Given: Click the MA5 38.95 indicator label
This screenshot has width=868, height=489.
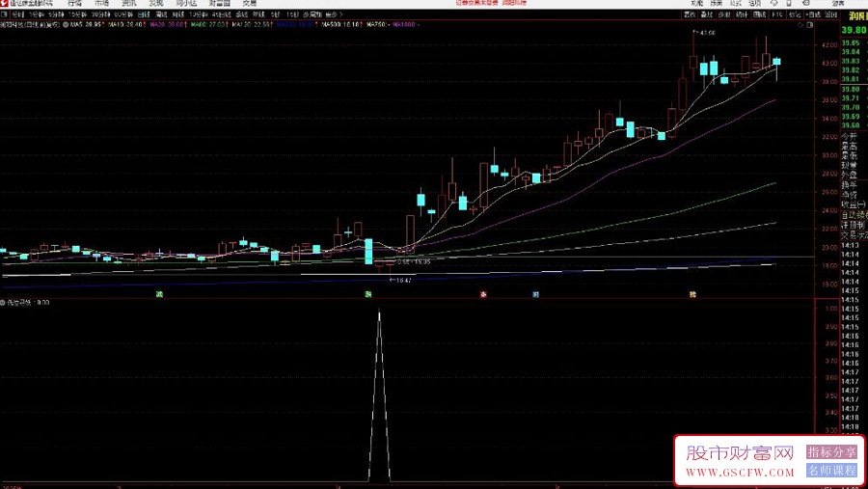Looking at the screenshot, I should [88, 25].
